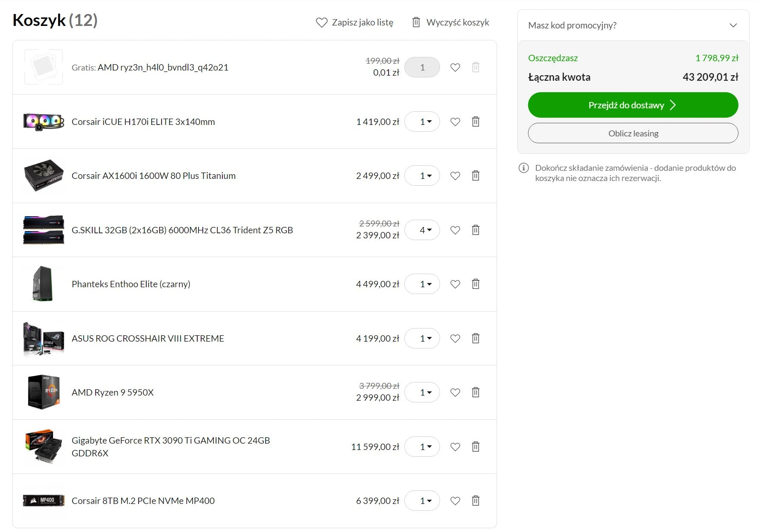The width and height of the screenshot is (758, 532).
Task: Click Wyczyść koszyk to empty the cart
Action: point(451,23)
